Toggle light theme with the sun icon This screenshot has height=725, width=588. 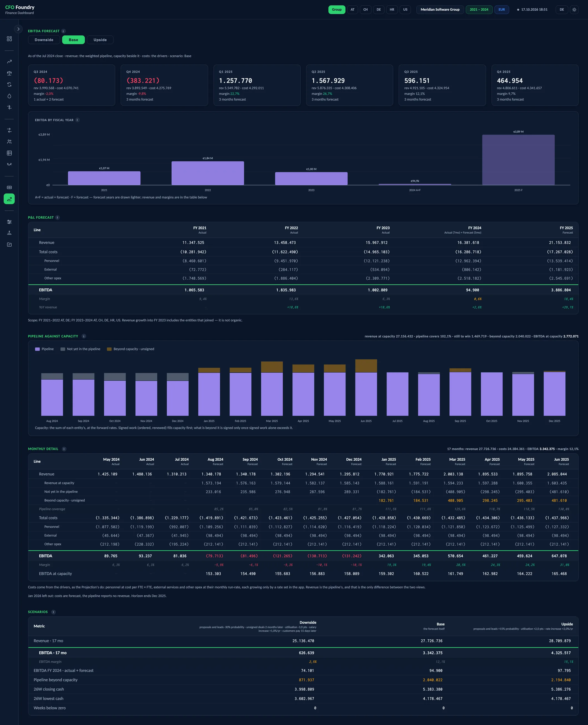(574, 9)
